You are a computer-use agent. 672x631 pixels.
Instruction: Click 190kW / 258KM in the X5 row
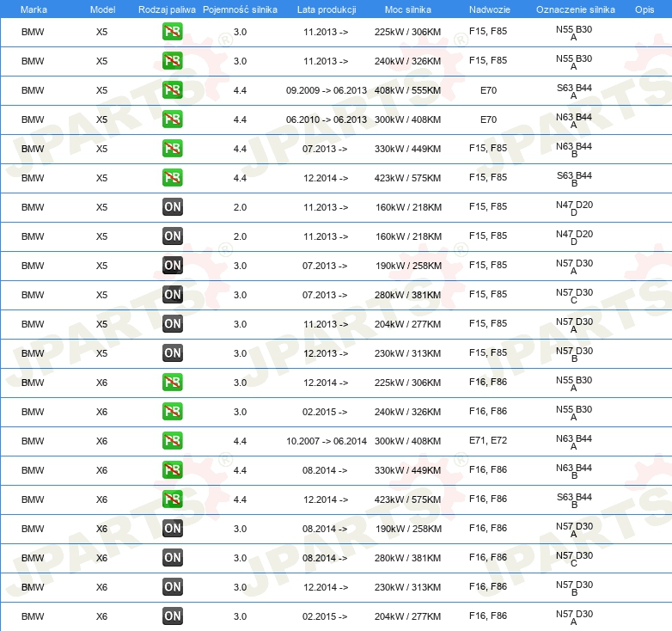408,266
